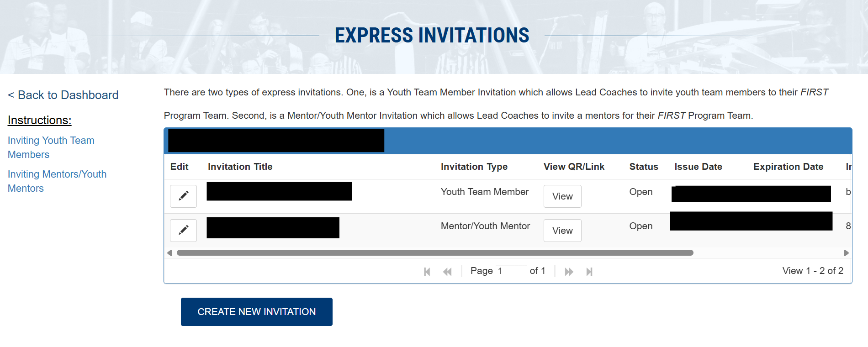
Task: Click the horizontal table scrollbar thumb
Action: (x=435, y=253)
